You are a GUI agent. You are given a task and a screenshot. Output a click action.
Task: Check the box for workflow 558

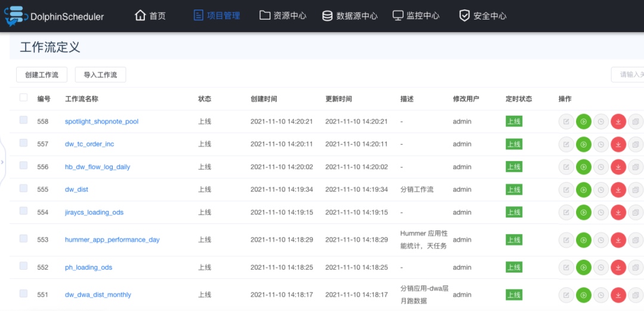(x=23, y=121)
